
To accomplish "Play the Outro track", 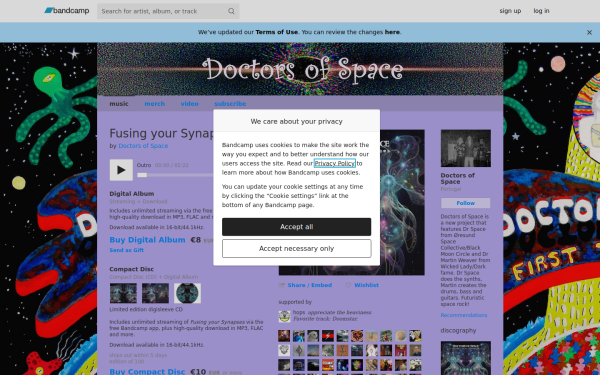I will (121, 170).
